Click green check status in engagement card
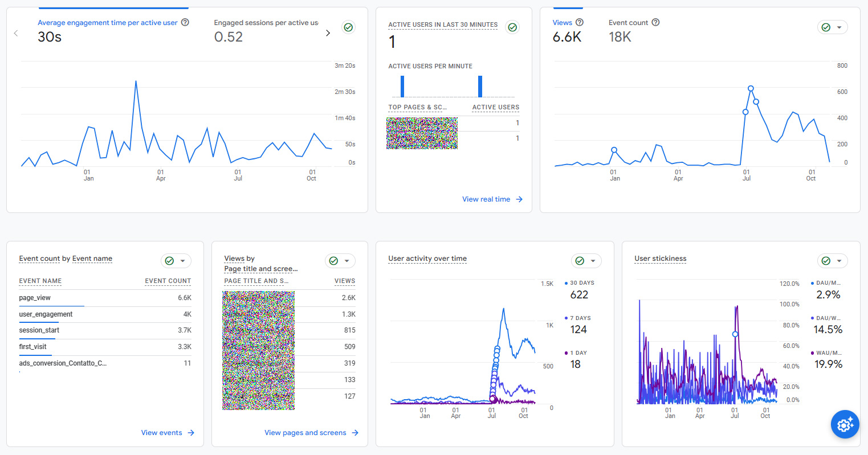This screenshot has width=868, height=455. [x=348, y=27]
